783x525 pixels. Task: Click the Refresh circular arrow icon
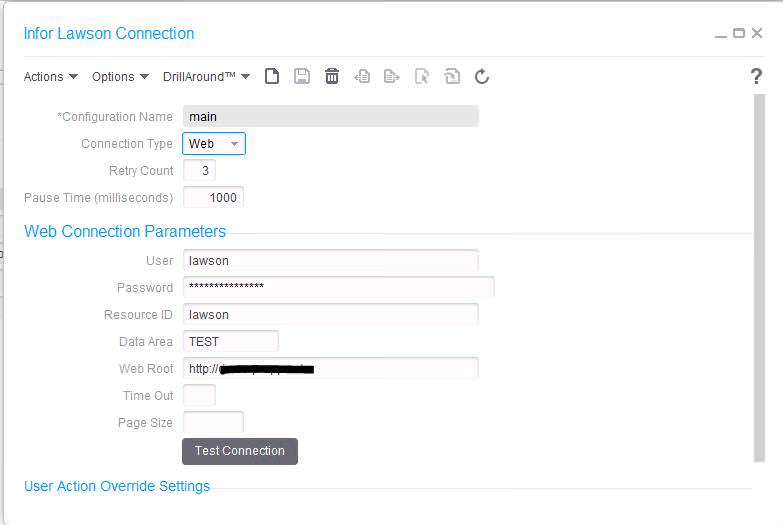coord(482,76)
